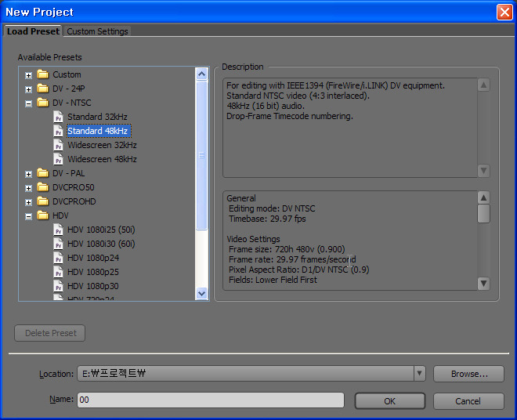Open the Location dropdown arrow
517x420 pixels.
[419, 374]
